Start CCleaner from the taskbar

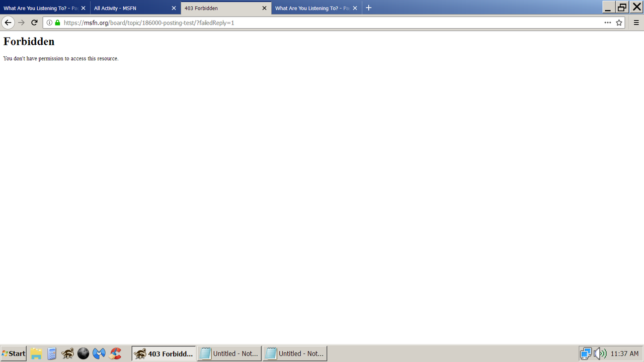115,353
